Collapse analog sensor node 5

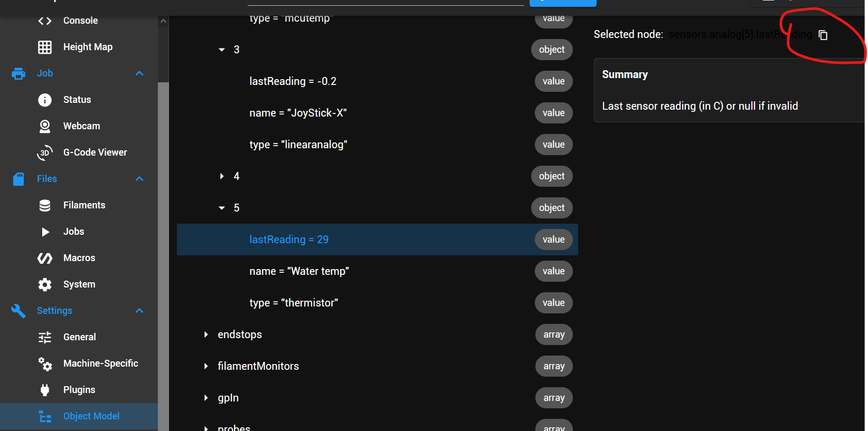(x=222, y=208)
